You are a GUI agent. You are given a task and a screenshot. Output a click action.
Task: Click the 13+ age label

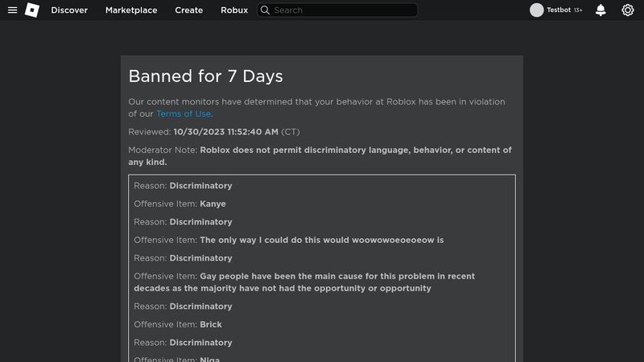tap(578, 10)
